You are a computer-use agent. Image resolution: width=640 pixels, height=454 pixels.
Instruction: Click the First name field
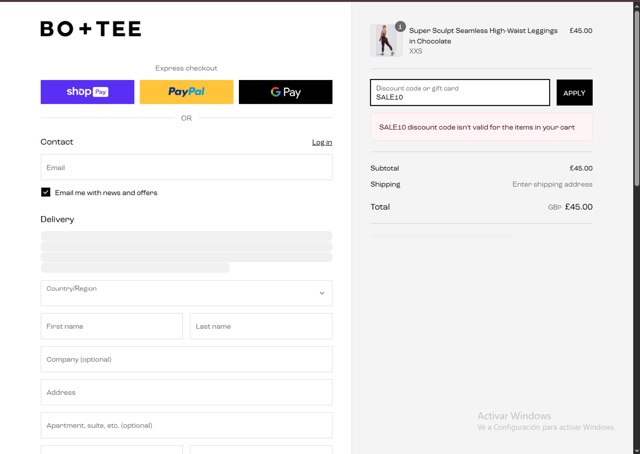click(x=111, y=326)
